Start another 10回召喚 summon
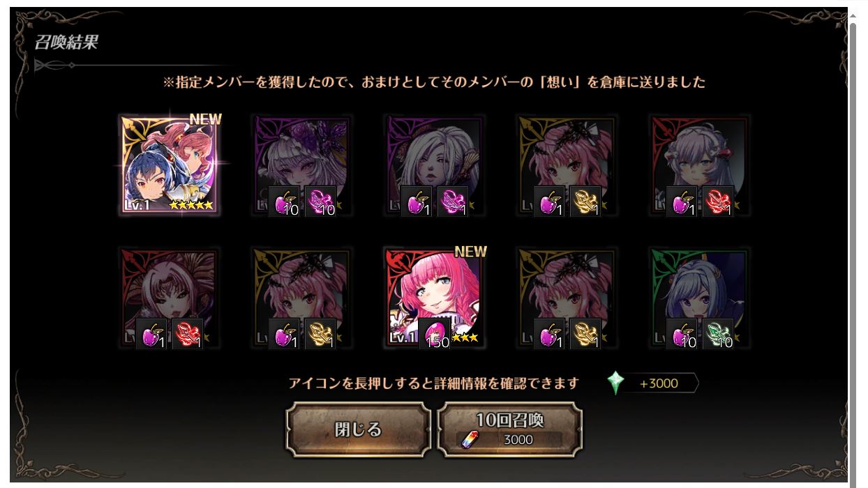Image resolution: width=868 pixels, height=488 pixels. click(509, 429)
